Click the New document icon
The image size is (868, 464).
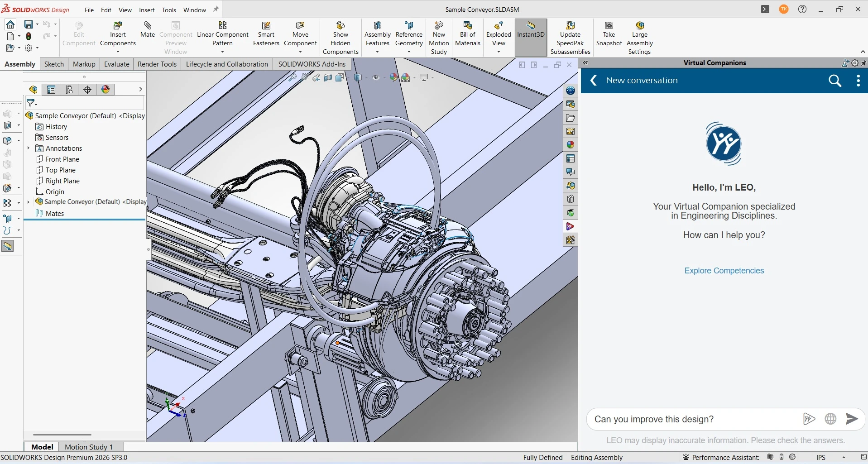point(10,36)
